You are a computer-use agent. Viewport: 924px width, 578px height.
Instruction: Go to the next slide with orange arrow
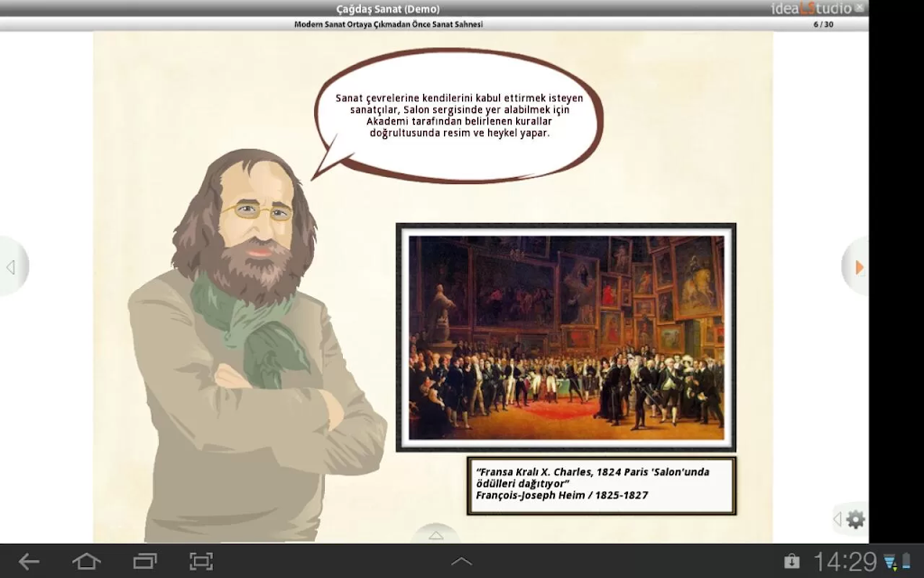859,267
